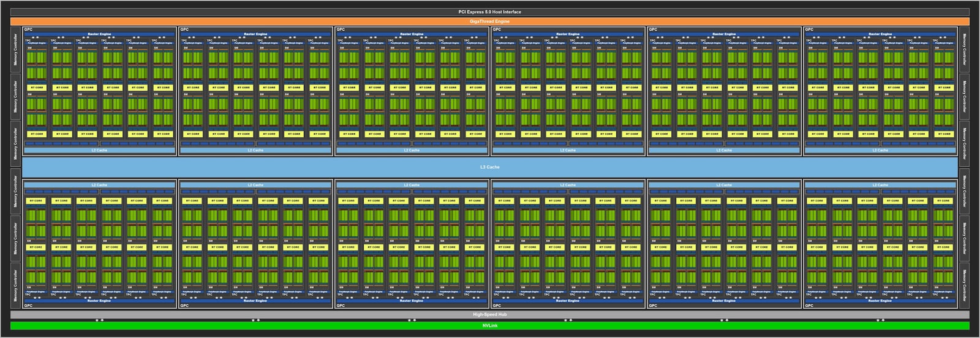The image size is (980, 338).
Task: Click L2 Cache bar in top-right GPC
Action: point(880,150)
